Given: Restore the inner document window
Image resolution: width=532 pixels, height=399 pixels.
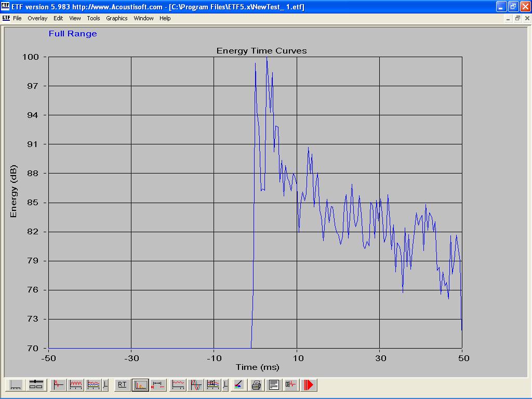Looking at the screenshot, I should [x=517, y=18].
